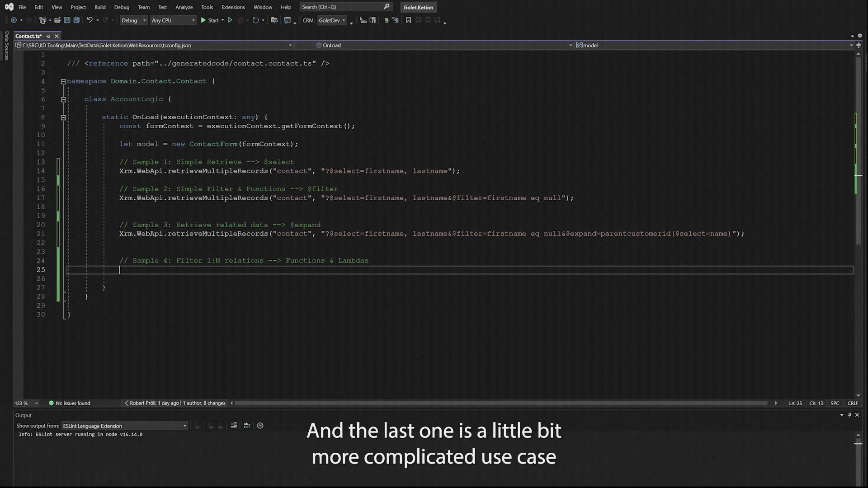Viewport: 868px width, 488px height.
Task: Close the Output panel
Action: [x=857, y=415]
